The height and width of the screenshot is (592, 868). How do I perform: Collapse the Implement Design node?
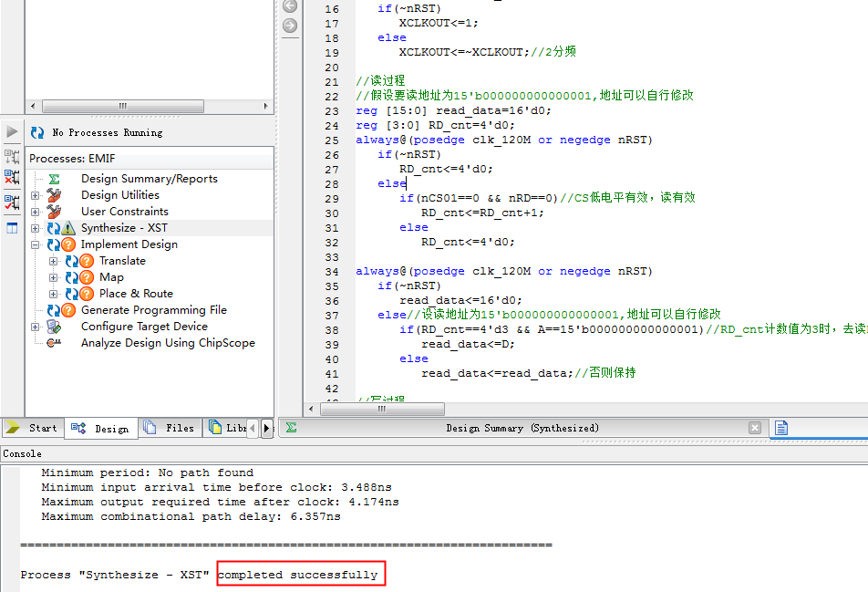click(36, 244)
